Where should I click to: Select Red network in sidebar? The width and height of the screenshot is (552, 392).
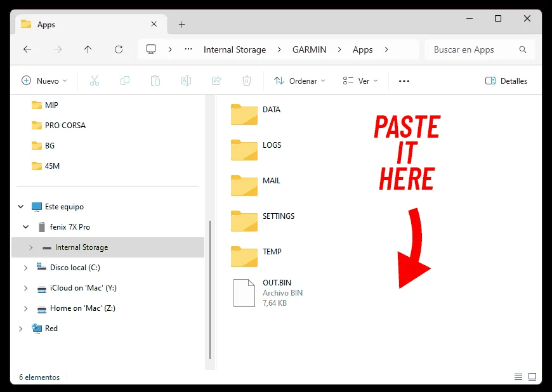coord(51,329)
